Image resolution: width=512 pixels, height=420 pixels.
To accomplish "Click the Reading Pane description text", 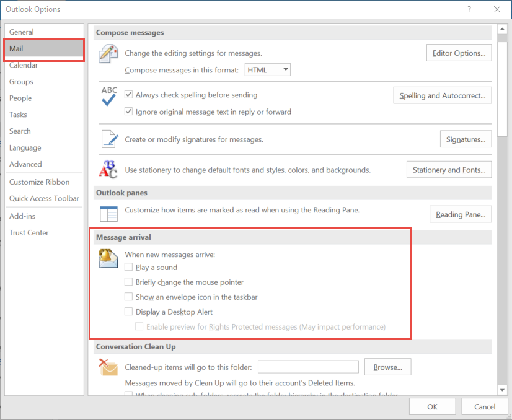I will pos(242,210).
